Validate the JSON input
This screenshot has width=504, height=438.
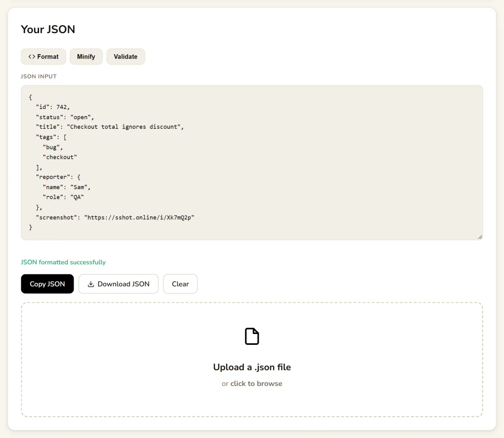(x=126, y=57)
